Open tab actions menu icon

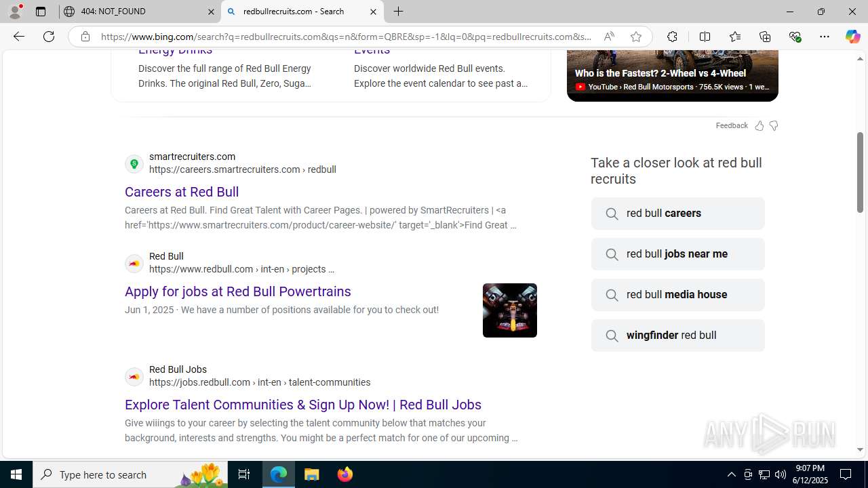click(41, 12)
